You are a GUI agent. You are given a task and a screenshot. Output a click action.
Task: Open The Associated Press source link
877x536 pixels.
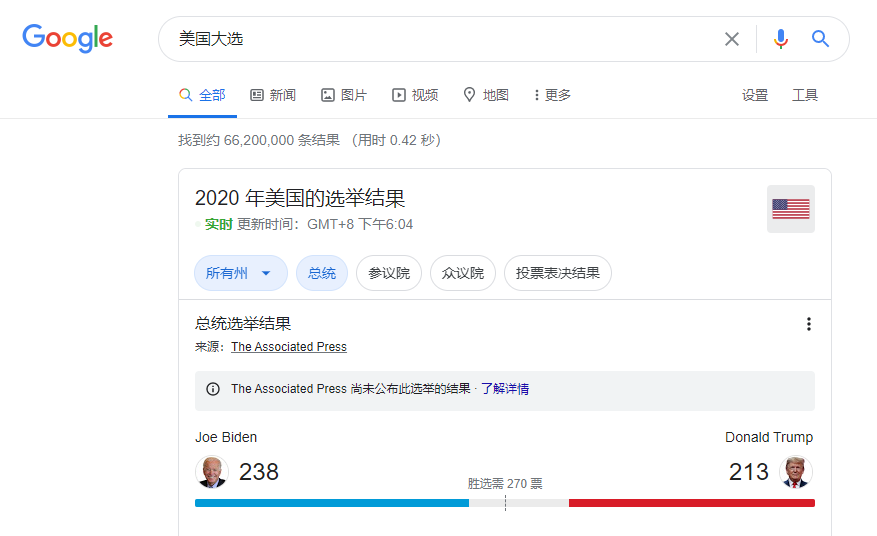point(289,347)
